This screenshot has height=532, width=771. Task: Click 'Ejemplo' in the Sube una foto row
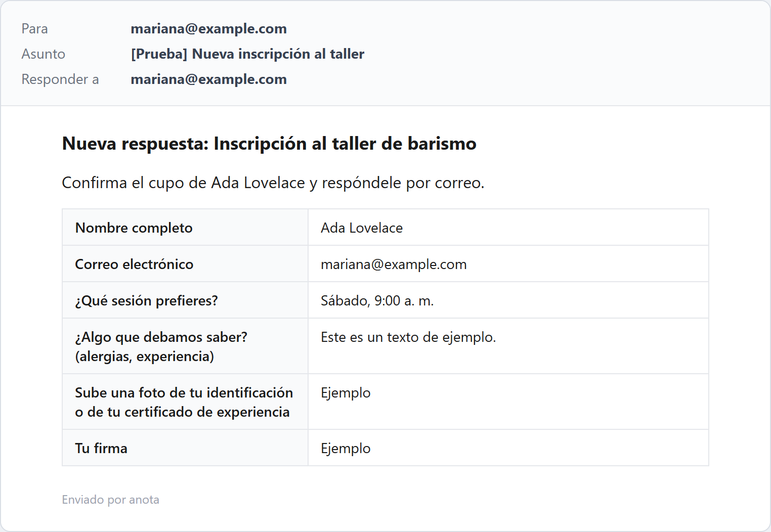(x=346, y=393)
